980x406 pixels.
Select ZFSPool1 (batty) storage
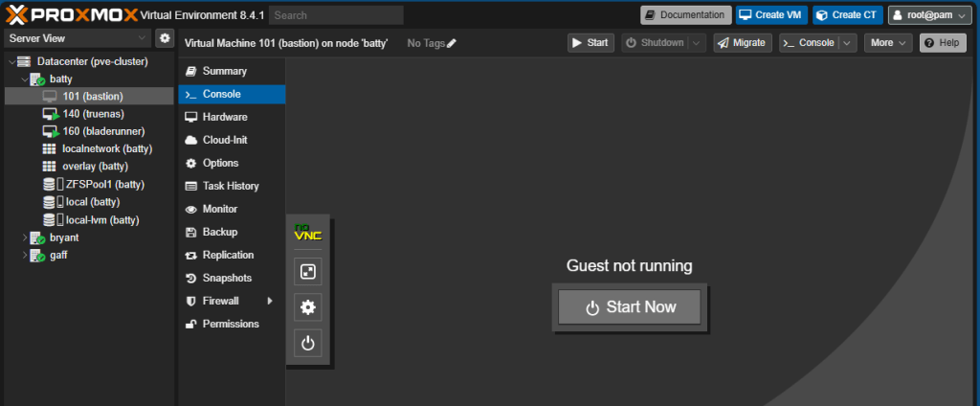tap(104, 184)
